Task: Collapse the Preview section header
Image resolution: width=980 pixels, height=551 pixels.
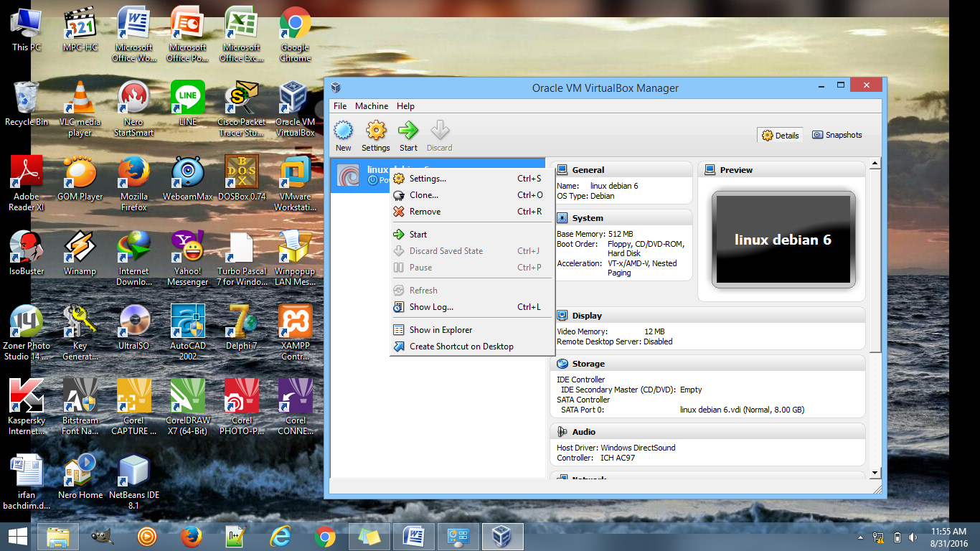Action: point(781,170)
